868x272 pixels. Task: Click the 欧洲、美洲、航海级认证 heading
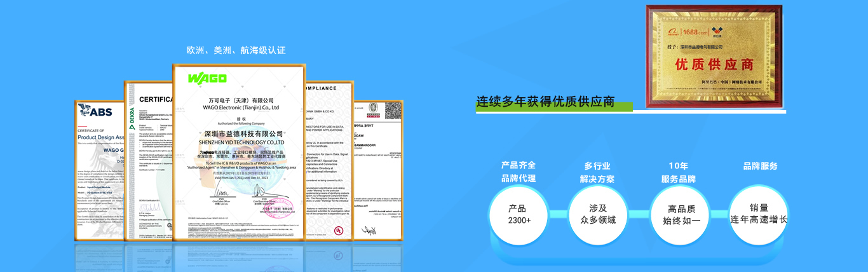tap(236, 50)
